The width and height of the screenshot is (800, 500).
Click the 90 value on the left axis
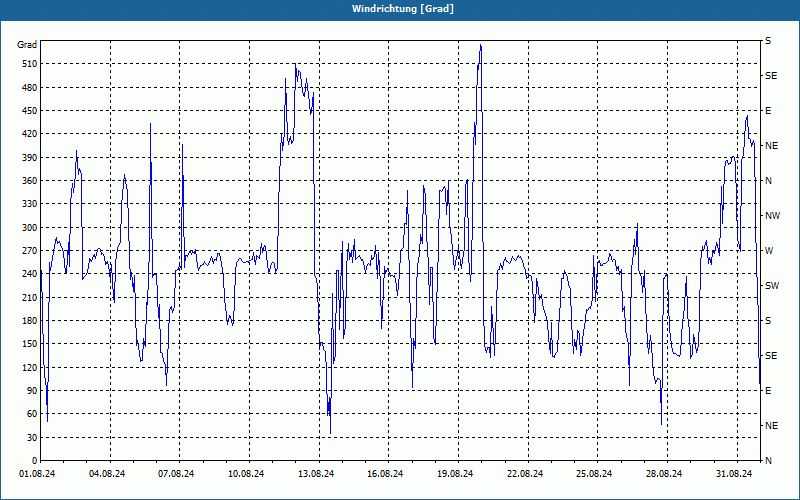pos(33,391)
